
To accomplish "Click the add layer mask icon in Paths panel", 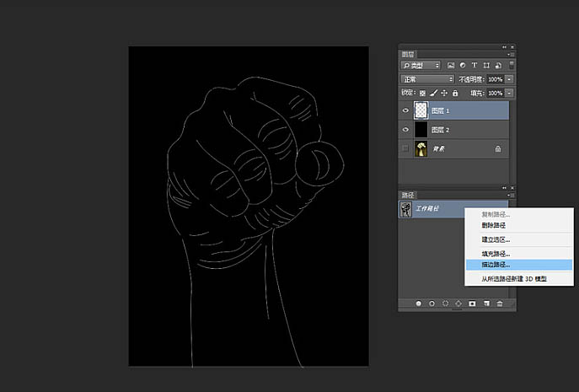I will pyautogui.click(x=472, y=303).
